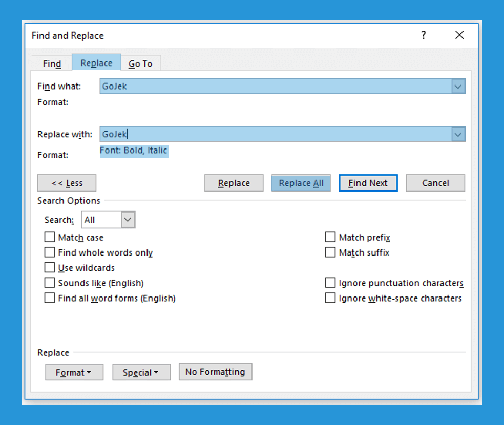Screen dimensions: 504x425
Task: Expand the Replace with history dropdown
Action: point(458,134)
